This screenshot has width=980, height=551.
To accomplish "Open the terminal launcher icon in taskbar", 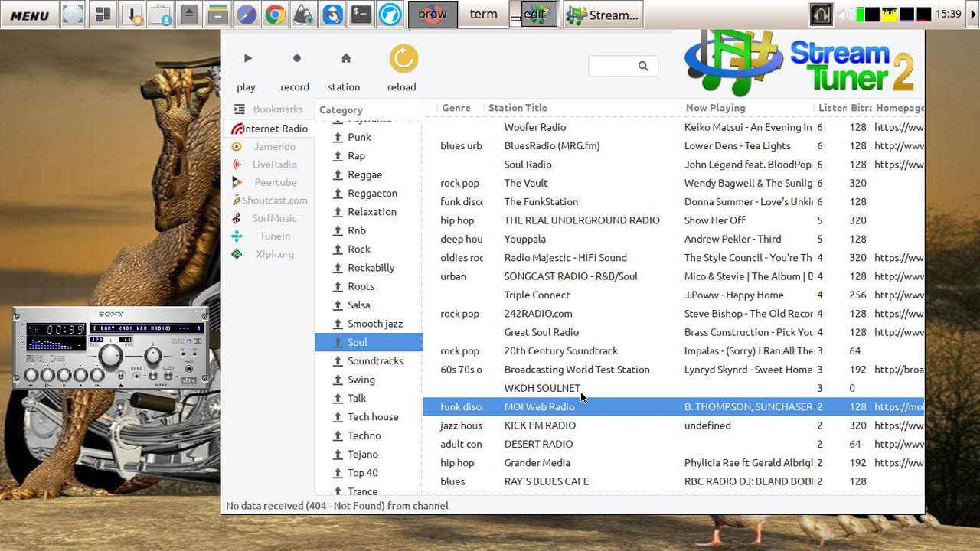I will point(361,15).
